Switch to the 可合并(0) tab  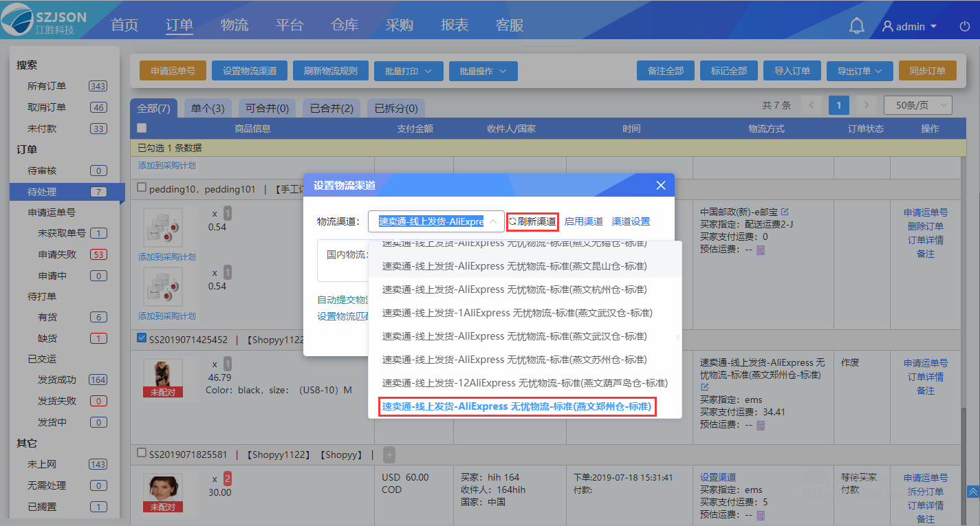pos(267,109)
